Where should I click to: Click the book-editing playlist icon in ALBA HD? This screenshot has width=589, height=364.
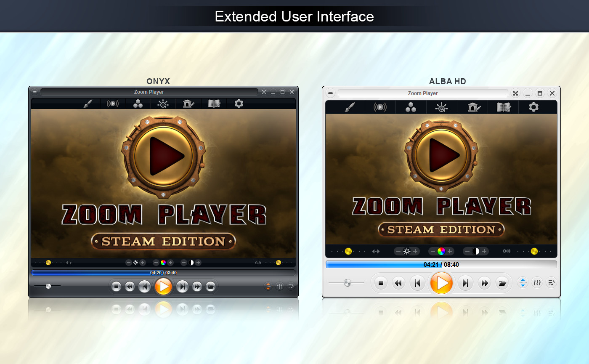[x=503, y=107]
